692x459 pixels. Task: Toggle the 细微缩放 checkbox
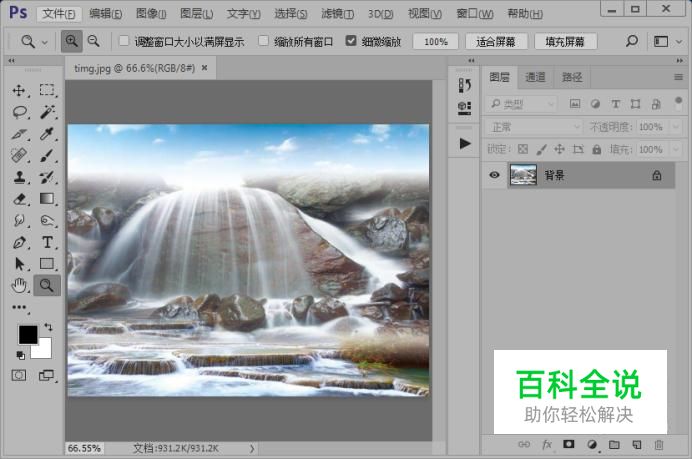point(351,41)
